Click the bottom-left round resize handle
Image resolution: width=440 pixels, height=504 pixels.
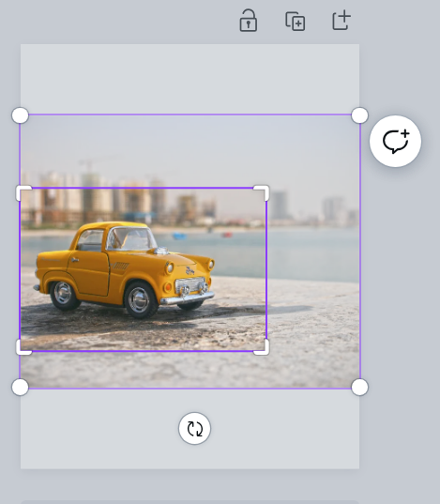[x=21, y=387]
